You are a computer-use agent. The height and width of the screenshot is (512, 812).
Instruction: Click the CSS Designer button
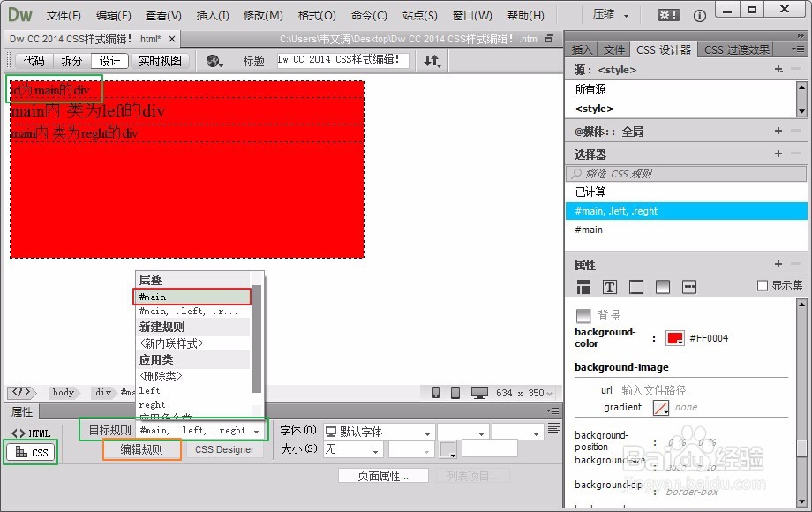[224, 449]
